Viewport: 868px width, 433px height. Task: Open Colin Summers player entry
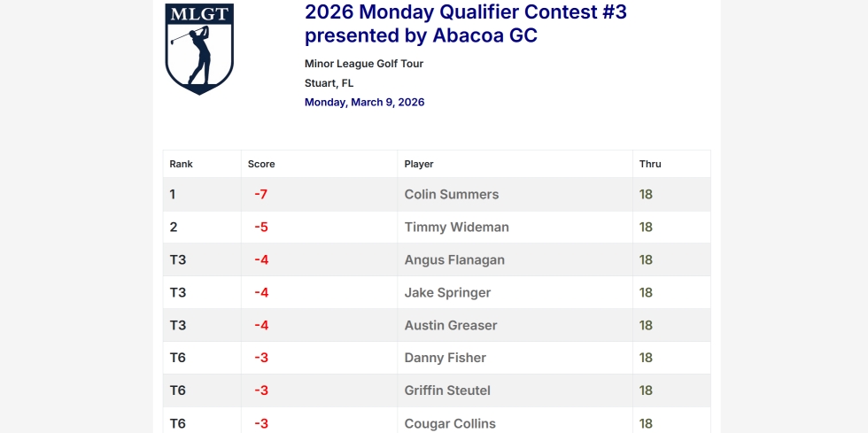[x=452, y=195]
